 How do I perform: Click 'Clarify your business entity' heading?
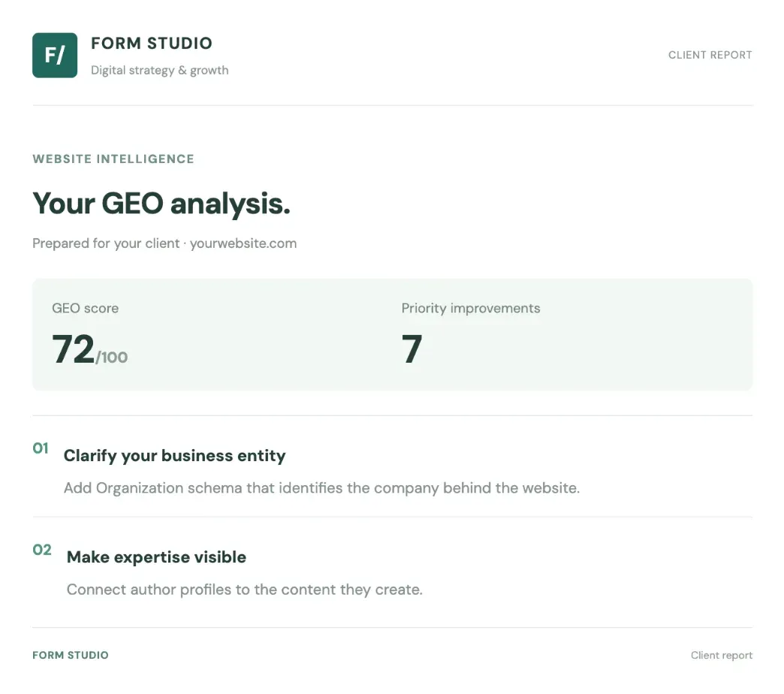(174, 455)
